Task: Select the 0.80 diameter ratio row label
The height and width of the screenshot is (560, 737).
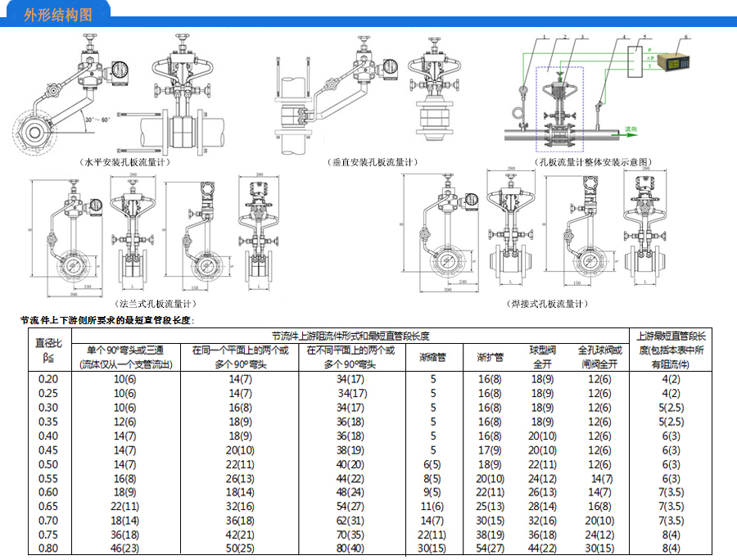Action: click(x=49, y=548)
